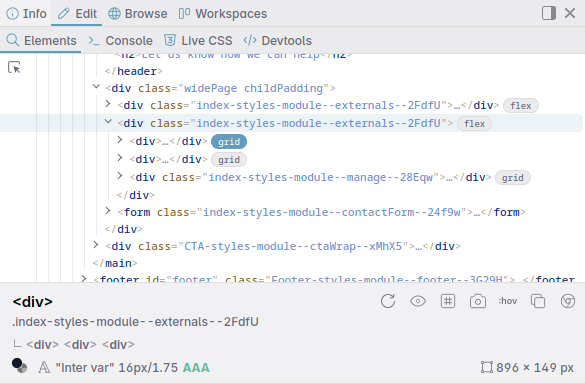Toggle the side panel dock icon
This screenshot has width=585, height=384.
coord(549,13)
